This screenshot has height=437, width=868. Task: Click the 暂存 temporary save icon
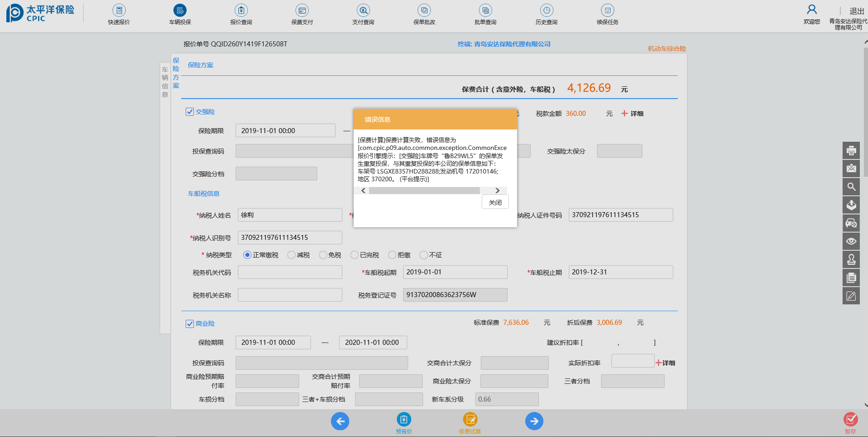click(850, 420)
